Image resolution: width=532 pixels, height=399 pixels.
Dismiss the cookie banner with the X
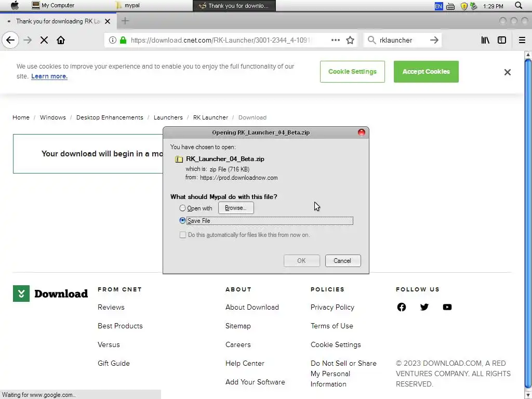[x=507, y=72]
